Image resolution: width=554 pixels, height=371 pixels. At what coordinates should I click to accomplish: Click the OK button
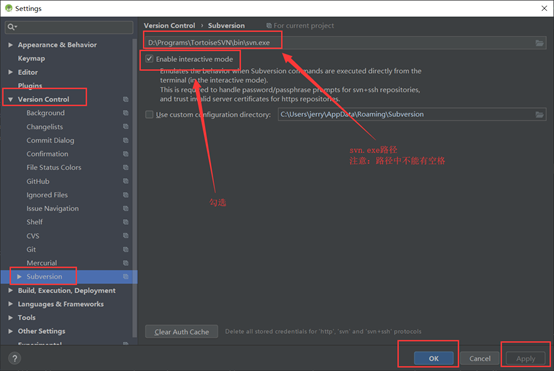pyautogui.click(x=434, y=358)
